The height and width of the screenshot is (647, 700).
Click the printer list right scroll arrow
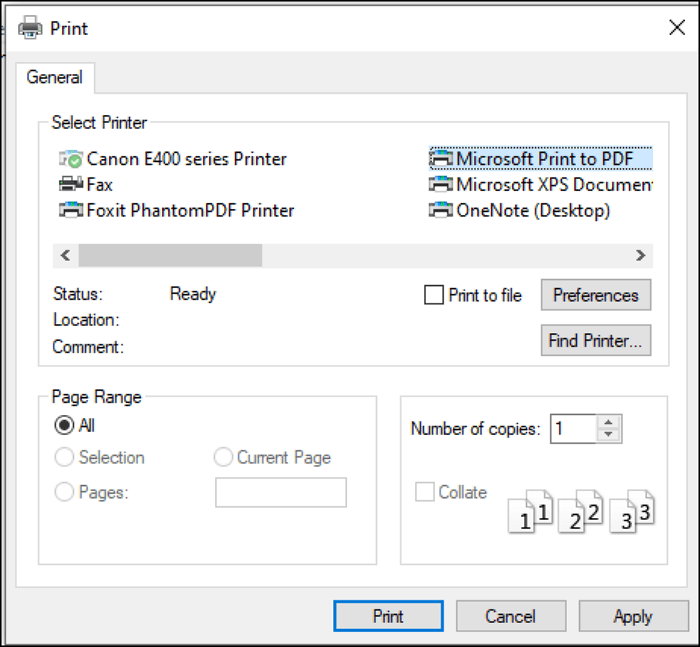coord(641,255)
